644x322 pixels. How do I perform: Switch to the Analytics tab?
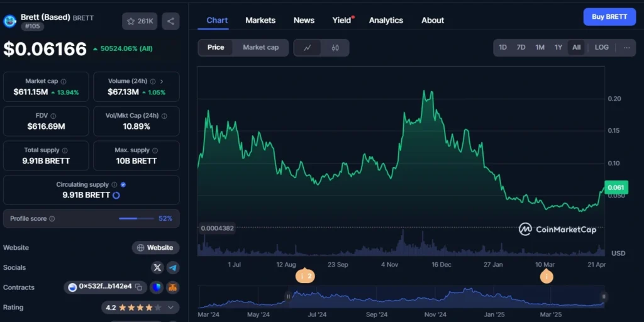click(x=386, y=20)
